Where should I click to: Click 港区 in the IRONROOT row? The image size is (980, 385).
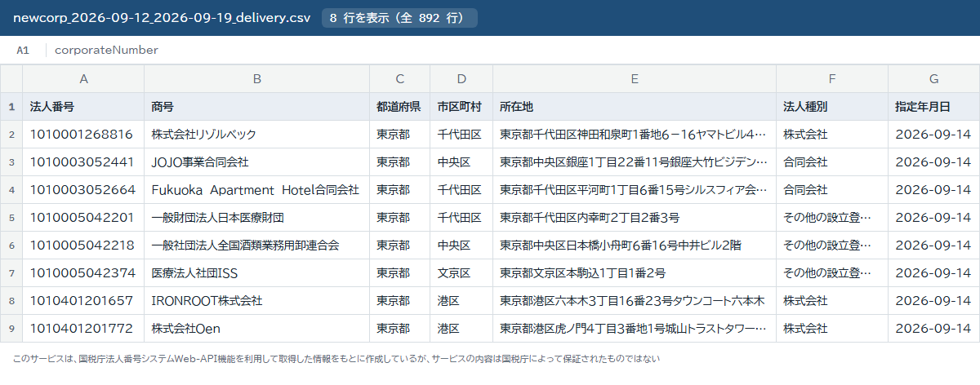461,301
